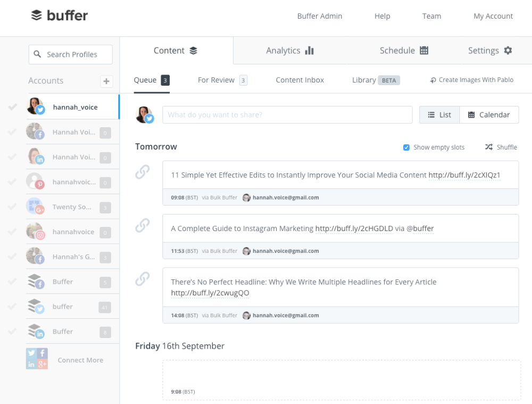Screen dimensions: 532x404
Task: Switch to List view
Action: tap(439, 115)
